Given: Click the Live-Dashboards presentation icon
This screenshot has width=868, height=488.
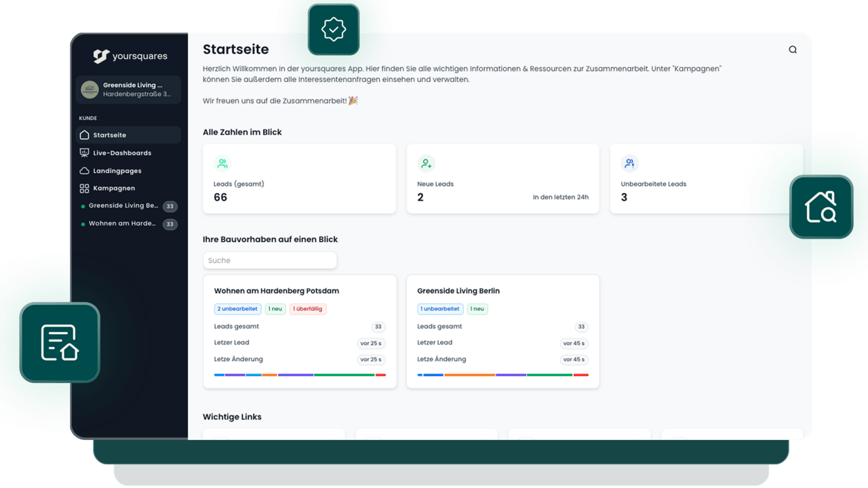Looking at the screenshot, I should tap(84, 152).
